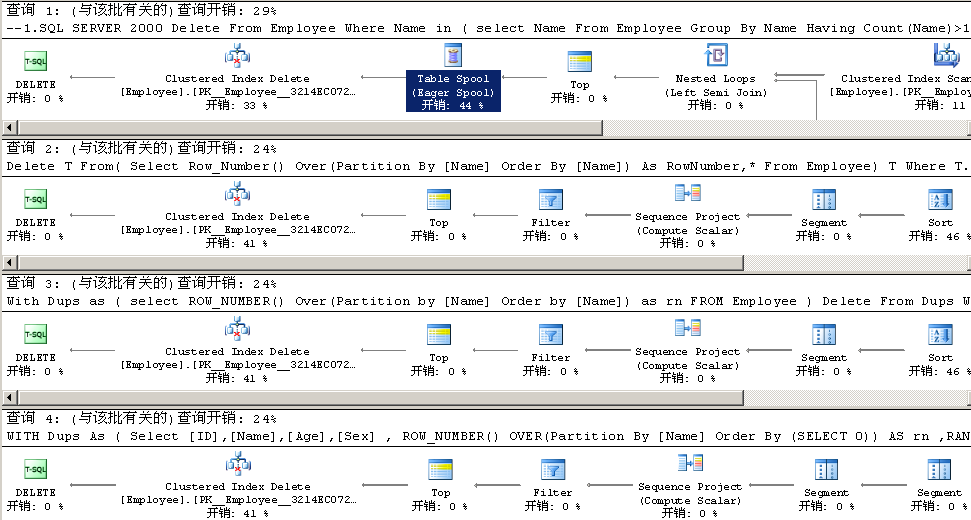Select the Sort operator in query 3

(x=940, y=334)
